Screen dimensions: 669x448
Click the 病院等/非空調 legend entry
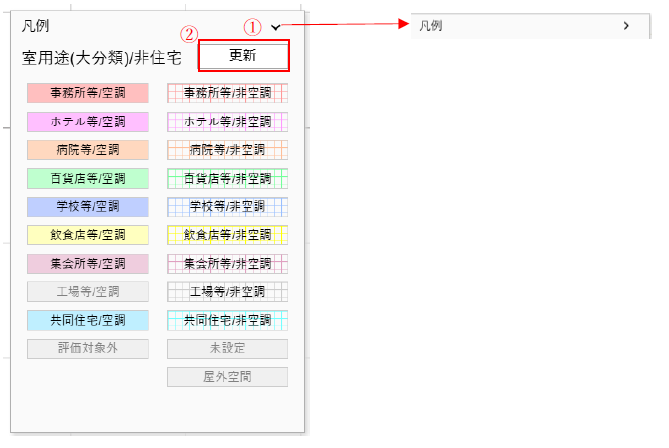point(227,150)
